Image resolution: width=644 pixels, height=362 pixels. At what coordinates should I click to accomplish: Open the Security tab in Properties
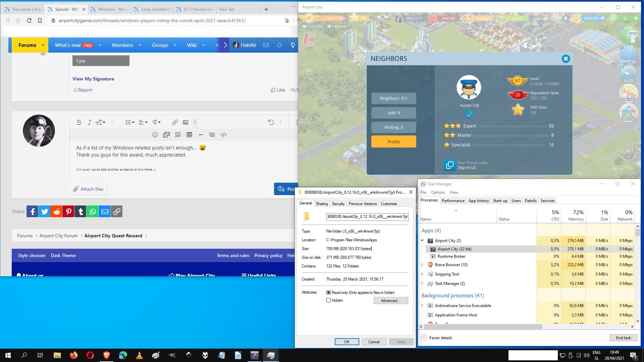pyautogui.click(x=338, y=204)
